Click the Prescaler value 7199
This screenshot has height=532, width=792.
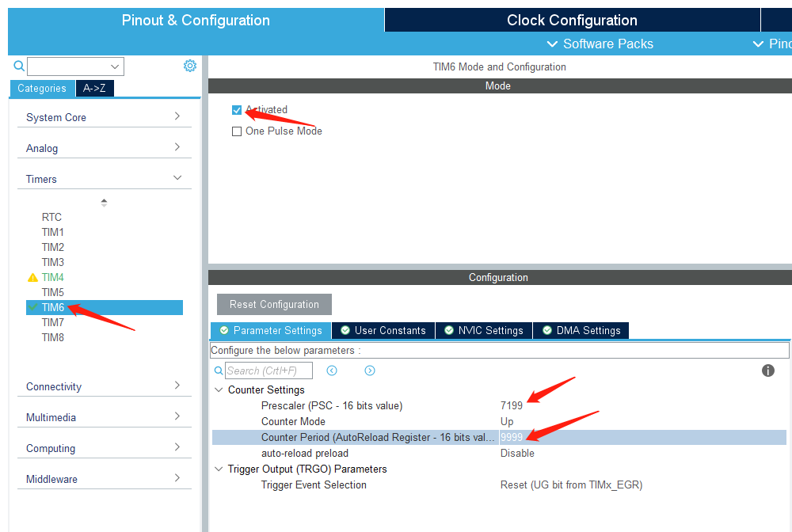coord(511,405)
